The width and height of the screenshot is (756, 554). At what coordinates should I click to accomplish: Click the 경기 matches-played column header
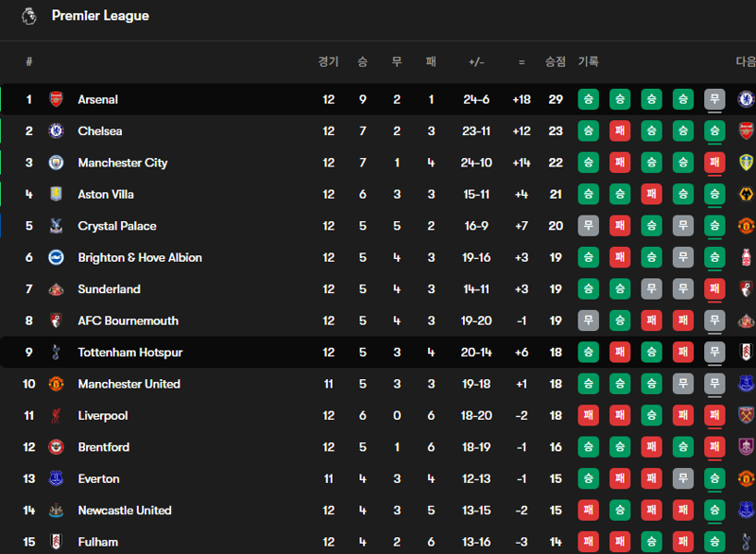(328, 61)
